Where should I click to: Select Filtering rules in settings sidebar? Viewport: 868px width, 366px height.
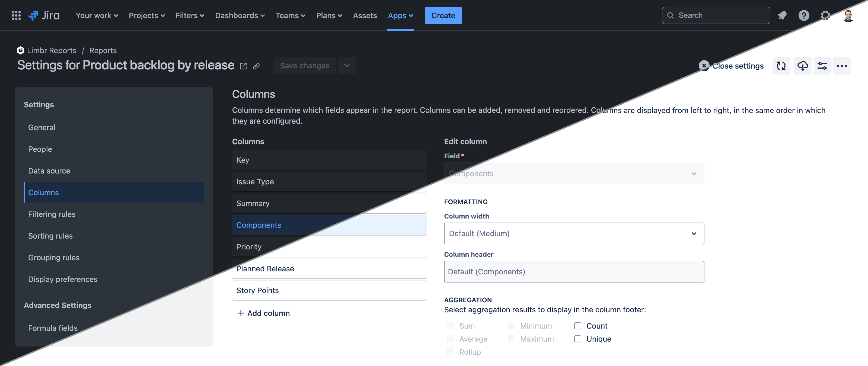114,214
